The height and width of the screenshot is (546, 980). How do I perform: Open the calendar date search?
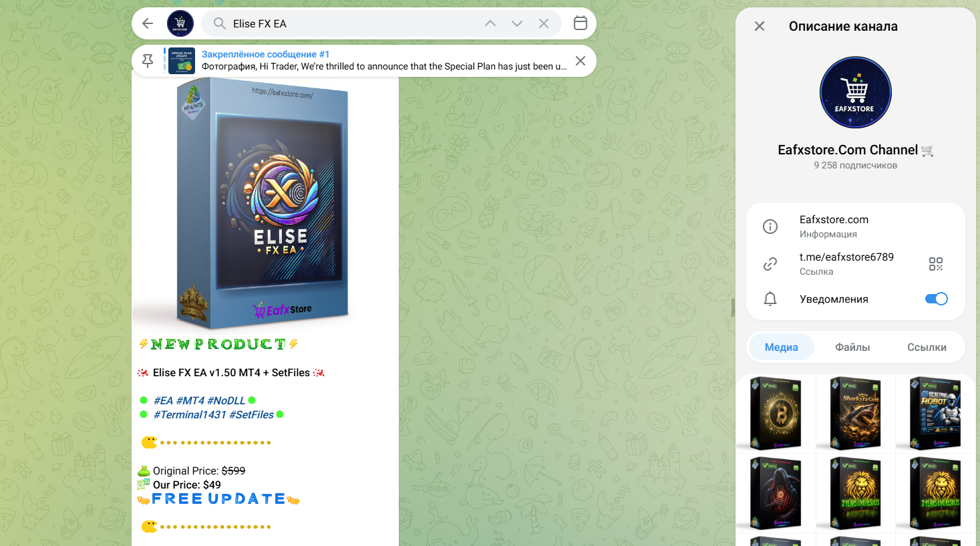point(581,23)
